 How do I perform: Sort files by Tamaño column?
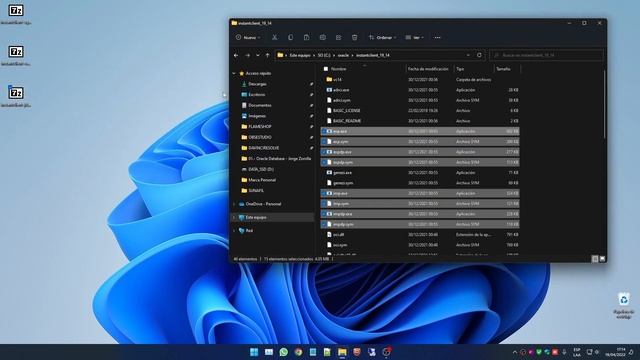click(503, 69)
